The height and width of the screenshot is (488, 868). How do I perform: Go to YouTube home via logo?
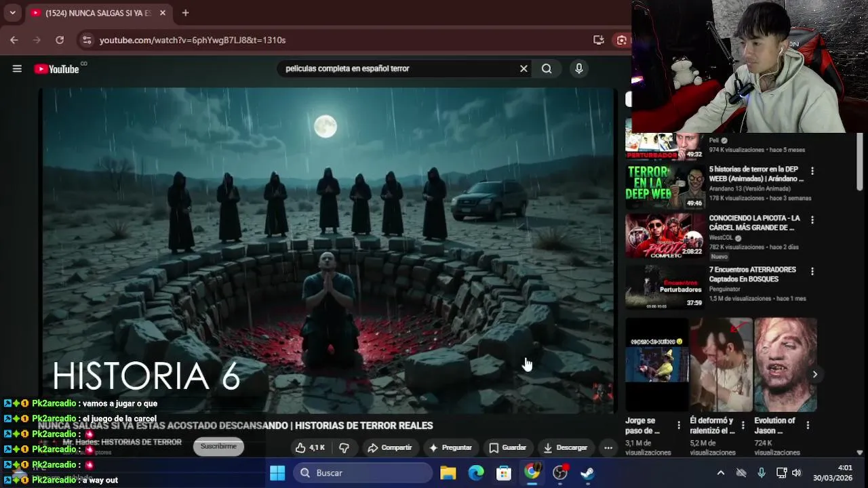57,68
